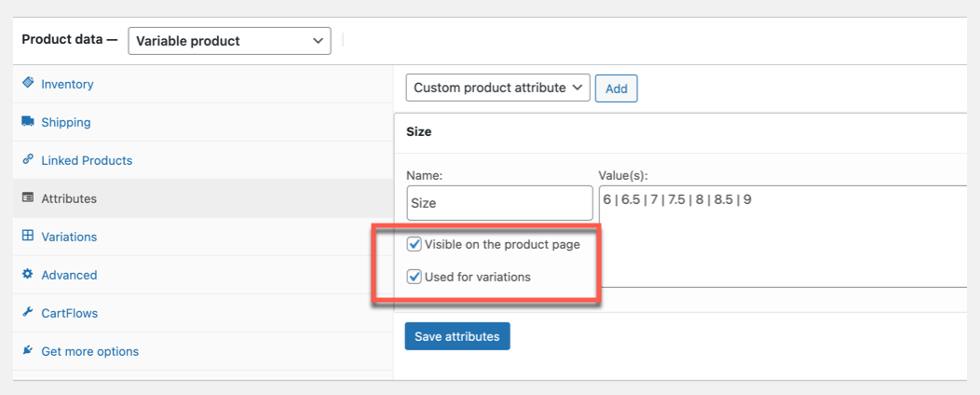Uncheck Visible on the product page
Viewport: 980px width, 395px height.
coord(415,244)
